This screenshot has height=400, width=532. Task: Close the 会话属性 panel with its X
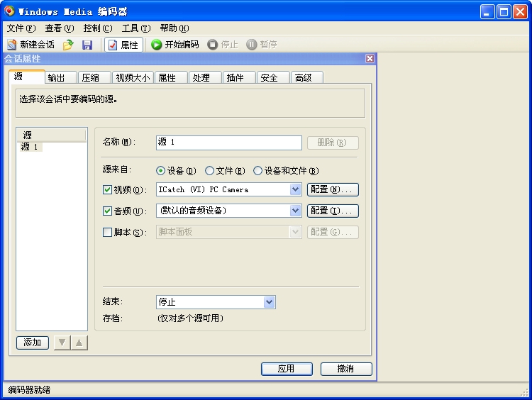point(370,59)
